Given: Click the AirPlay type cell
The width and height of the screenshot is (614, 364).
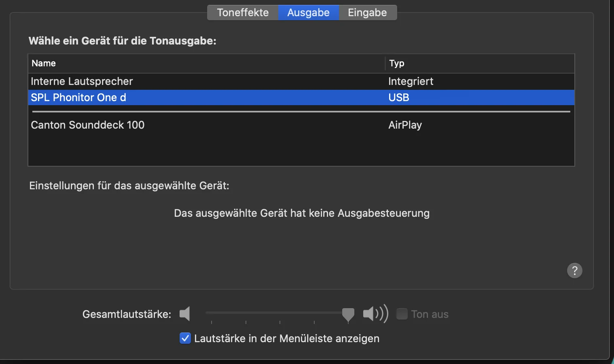Looking at the screenshot, I should coord(405,125).
